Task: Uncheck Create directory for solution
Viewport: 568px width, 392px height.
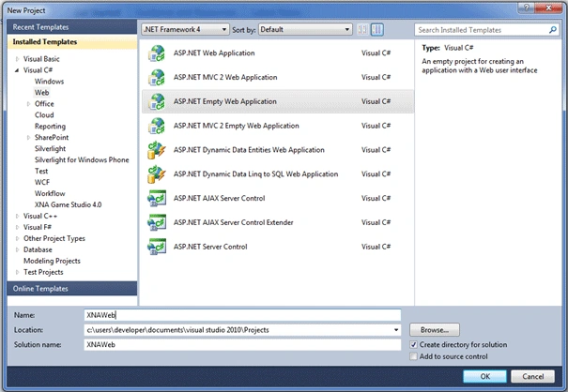Action: pos(413,345)
